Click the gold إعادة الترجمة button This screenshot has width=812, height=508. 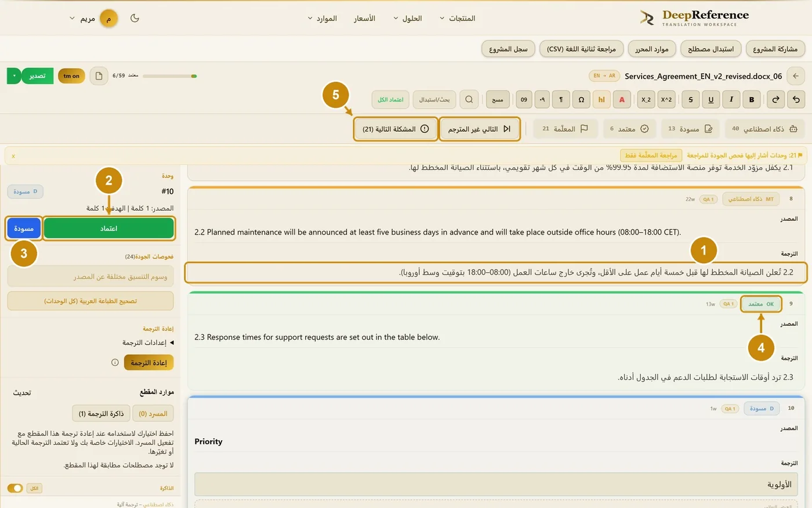pyautogui.click(x=148, y=362)
